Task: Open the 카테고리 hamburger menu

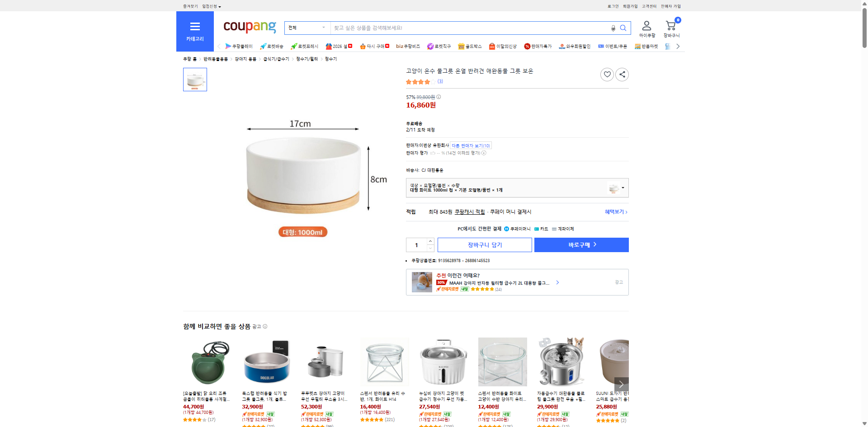Action: pos(195,31)
